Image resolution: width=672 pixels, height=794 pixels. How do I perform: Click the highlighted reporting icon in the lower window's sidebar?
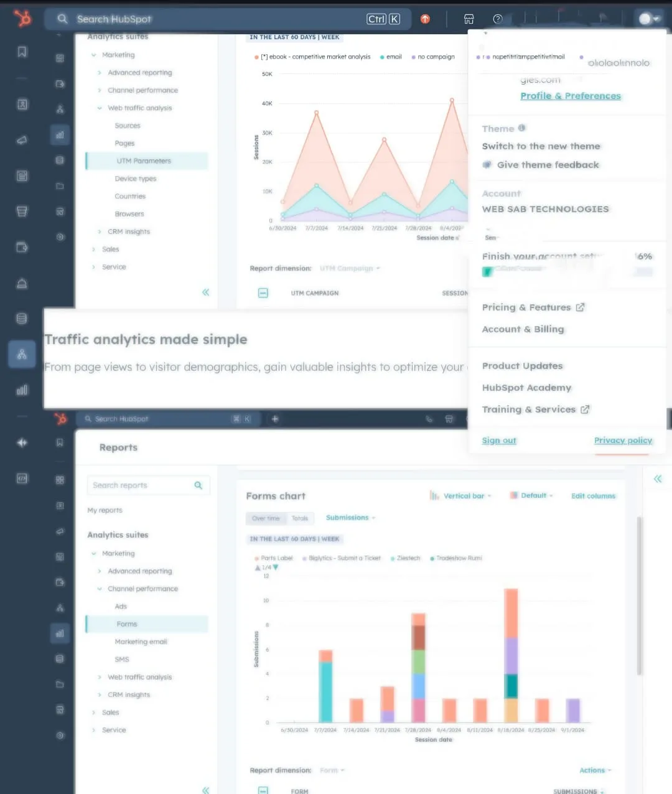pos(60,633)
